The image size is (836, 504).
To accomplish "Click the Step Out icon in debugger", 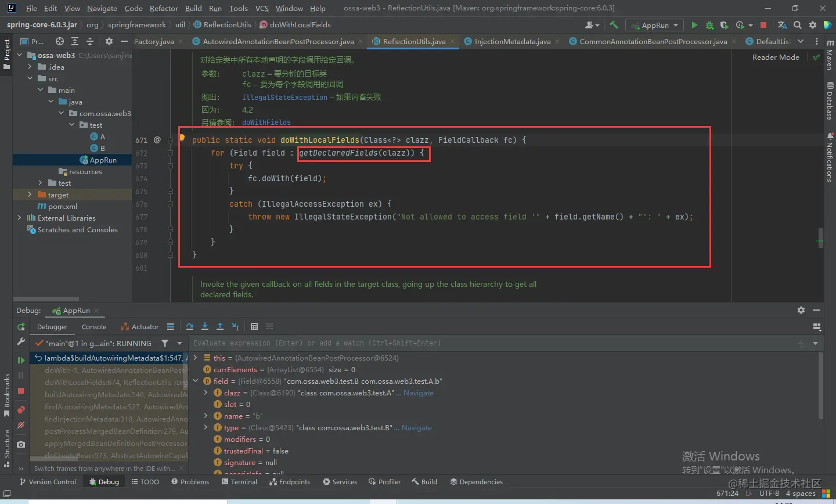I will pyautogui.click(x=220, y=326).
